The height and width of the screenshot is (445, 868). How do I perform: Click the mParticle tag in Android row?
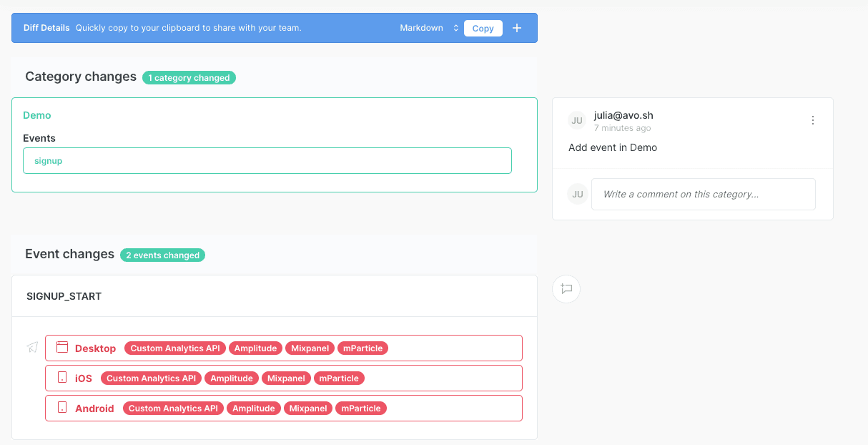click(361, 409)
